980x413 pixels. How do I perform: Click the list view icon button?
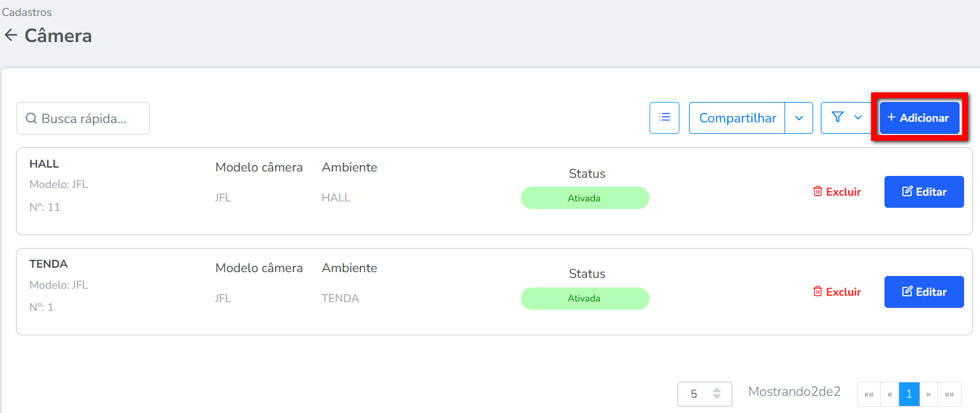664,118
